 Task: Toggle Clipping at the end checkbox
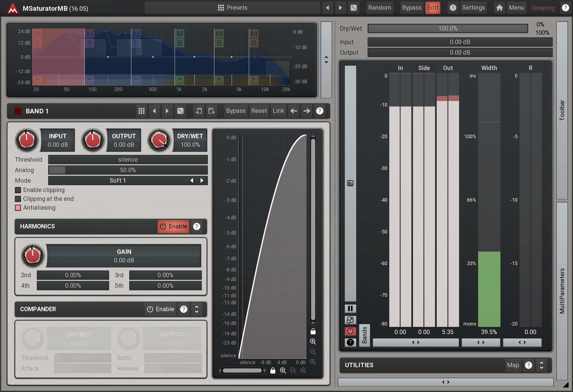pos(18,199)
